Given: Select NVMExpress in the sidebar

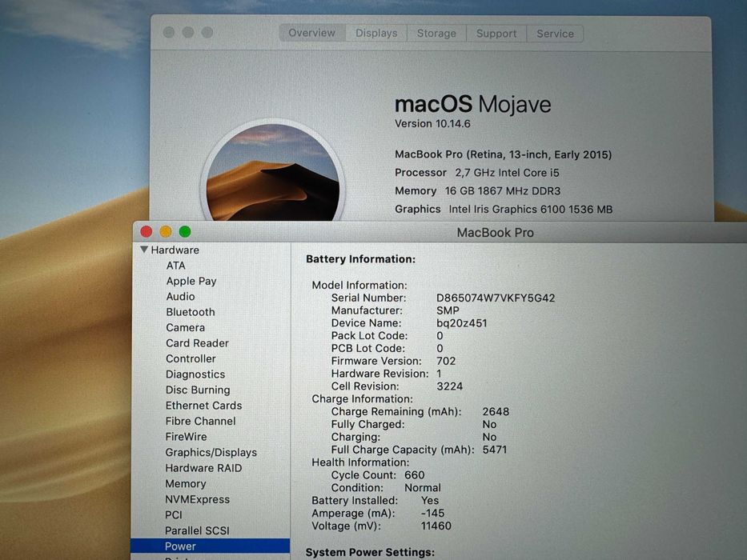Looking at the screenshot, I should tap(197, 499).
